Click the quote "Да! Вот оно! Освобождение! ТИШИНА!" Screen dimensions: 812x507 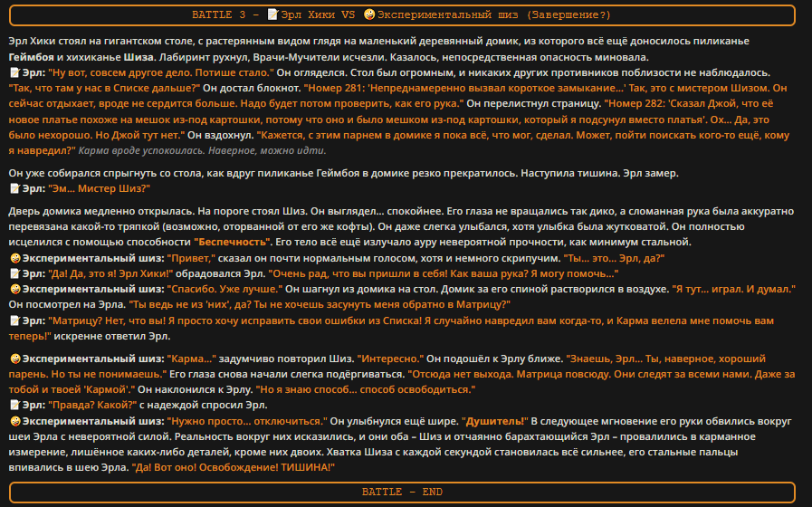tap(233, 467)
